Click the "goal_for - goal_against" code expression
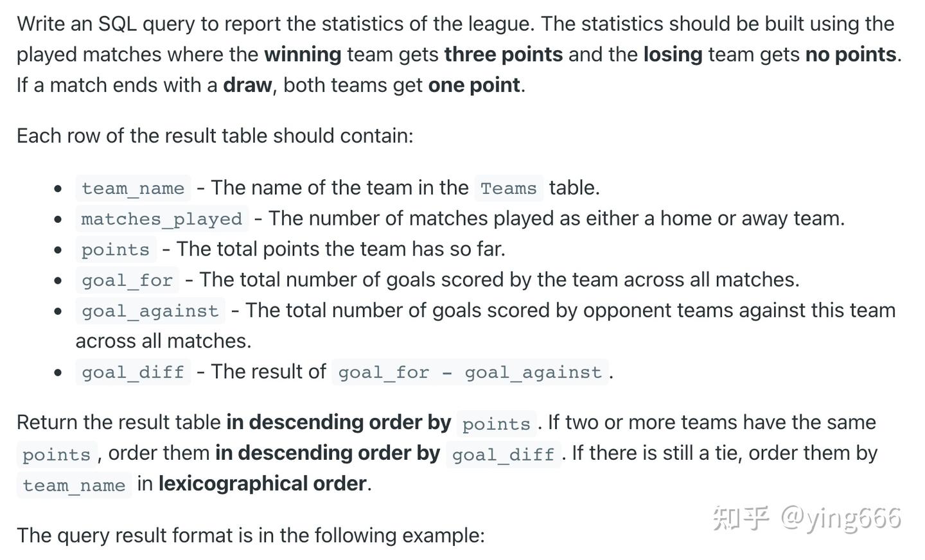This screenshot has height=560, width=925. pos(470,372)
